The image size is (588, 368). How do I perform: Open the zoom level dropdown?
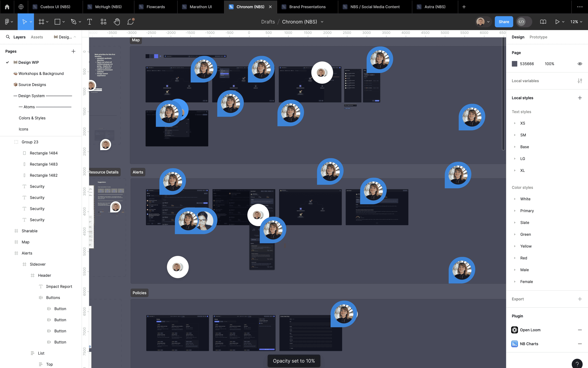[x=576, y=22]
